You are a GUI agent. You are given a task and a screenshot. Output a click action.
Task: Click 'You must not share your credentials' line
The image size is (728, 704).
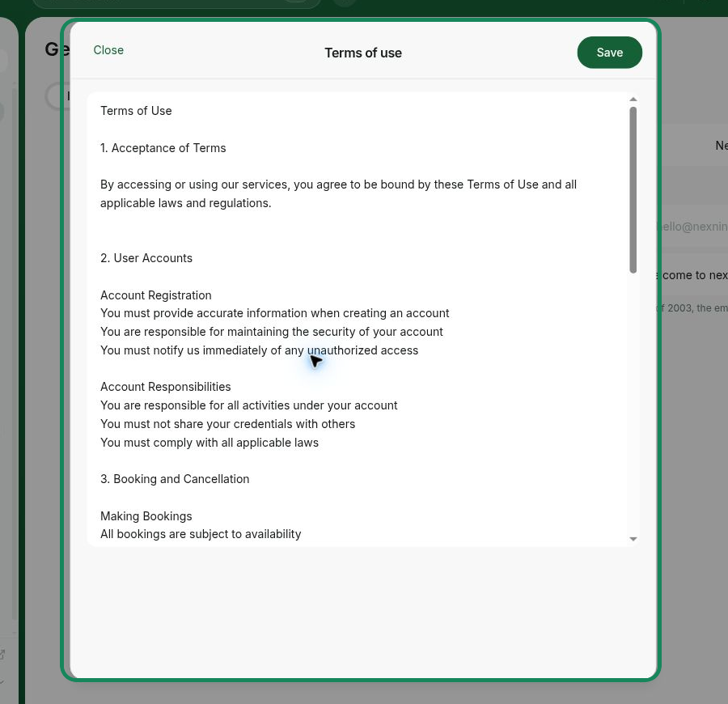pyautogui.click(x=227, y=424)
